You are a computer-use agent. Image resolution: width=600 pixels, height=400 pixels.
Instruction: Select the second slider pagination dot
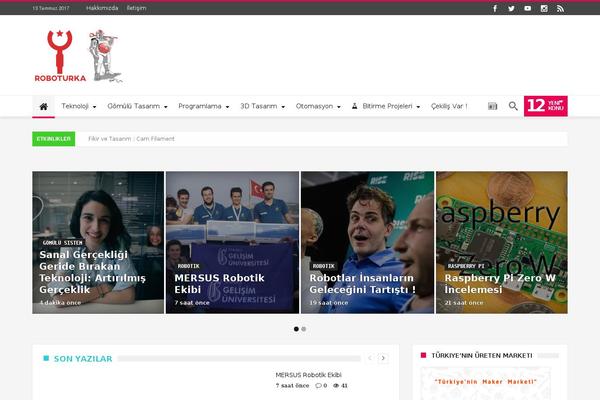[303, 329]
